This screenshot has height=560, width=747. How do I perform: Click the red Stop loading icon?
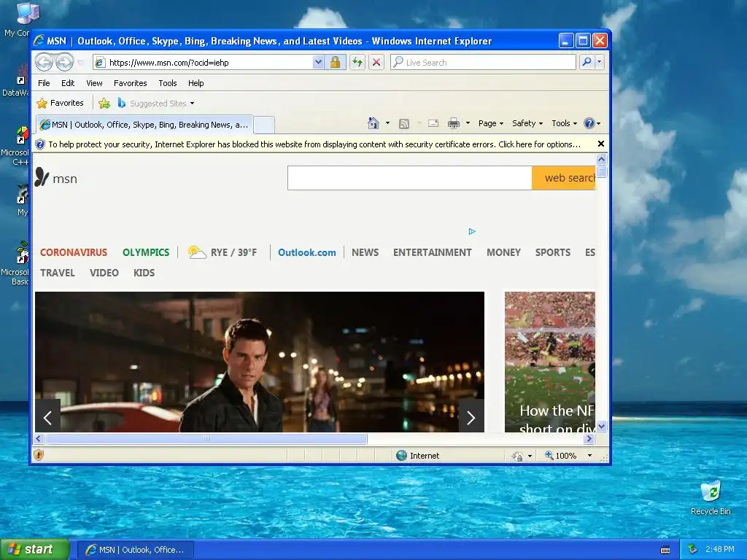pyautogui.click(x=376, y=62)
